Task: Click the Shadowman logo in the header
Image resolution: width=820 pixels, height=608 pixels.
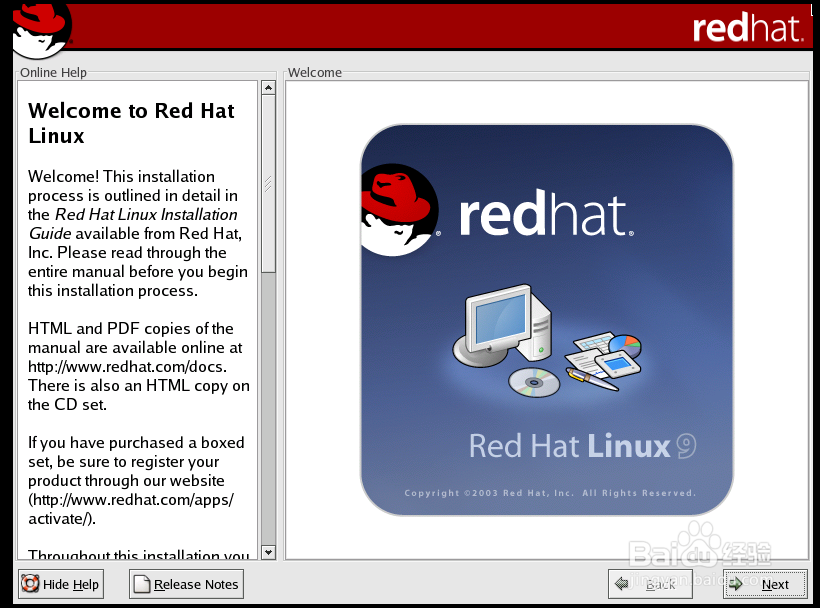Action: [x=41, y=30]
